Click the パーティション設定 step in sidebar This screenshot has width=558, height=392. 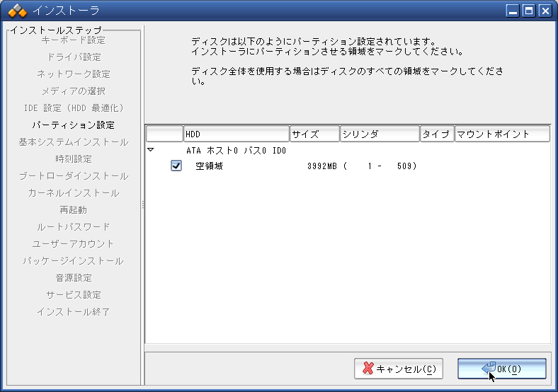tap(74, 125)
